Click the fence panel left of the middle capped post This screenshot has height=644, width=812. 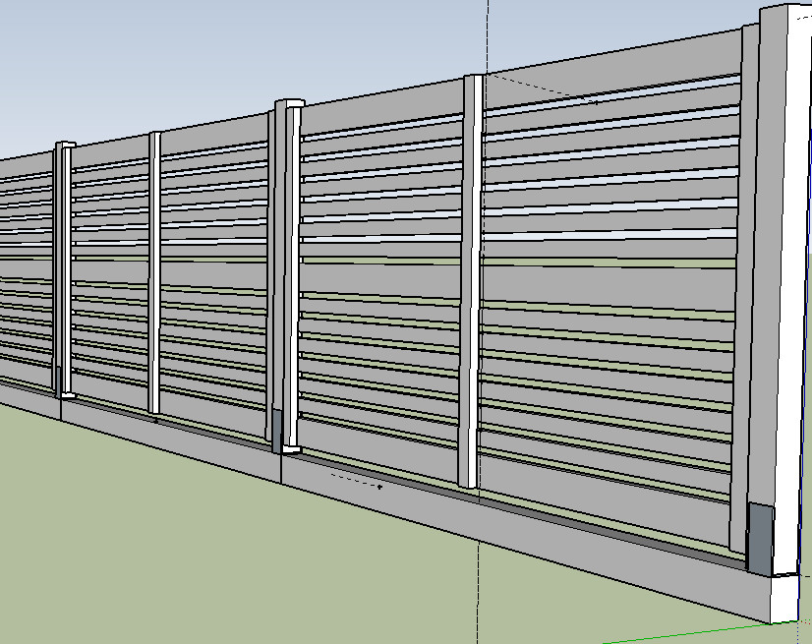pos(211,275)
